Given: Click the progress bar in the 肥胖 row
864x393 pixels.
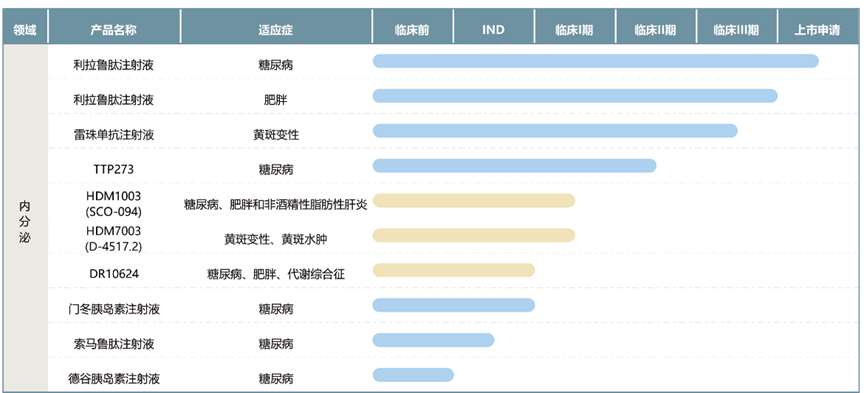Looking at the screenshot, I should tap(575, 96).
